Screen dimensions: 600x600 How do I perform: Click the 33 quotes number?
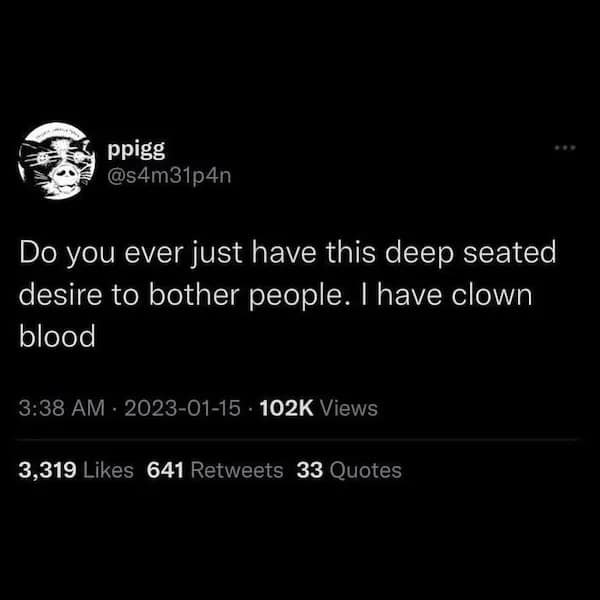(x=310, y=470)
